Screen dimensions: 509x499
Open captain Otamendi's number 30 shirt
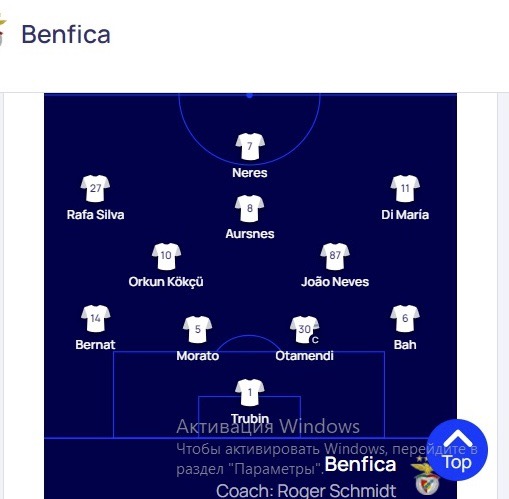(x=304, y=329)
